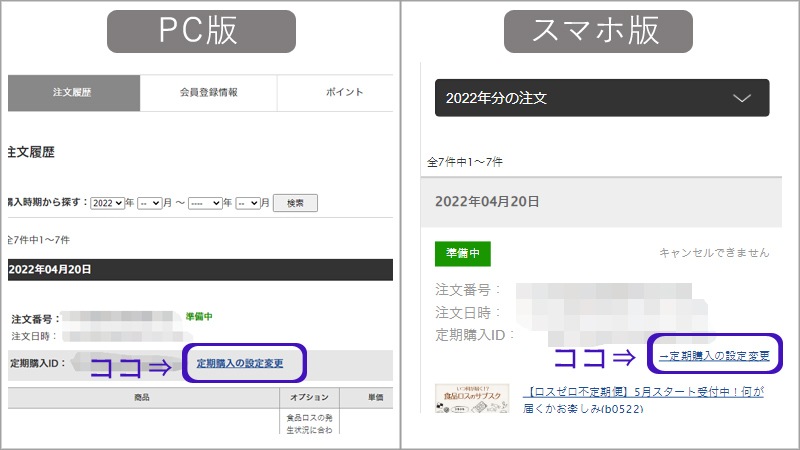This screenshot has height=450, width=800.
Task: Expand the 2022年分の注文 chevron dropdown
Action: [x=741, y=98]
